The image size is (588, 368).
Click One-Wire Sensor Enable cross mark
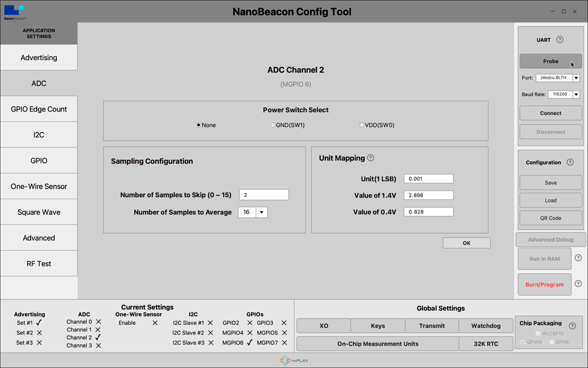[155, 323]
